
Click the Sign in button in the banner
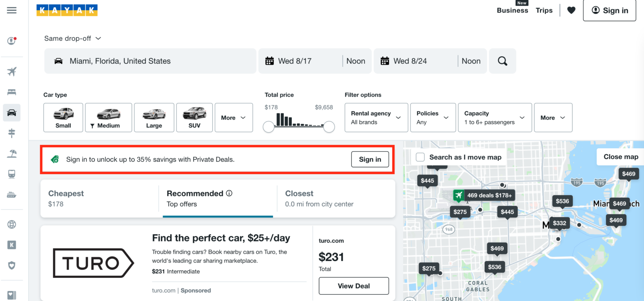[370, 159]
